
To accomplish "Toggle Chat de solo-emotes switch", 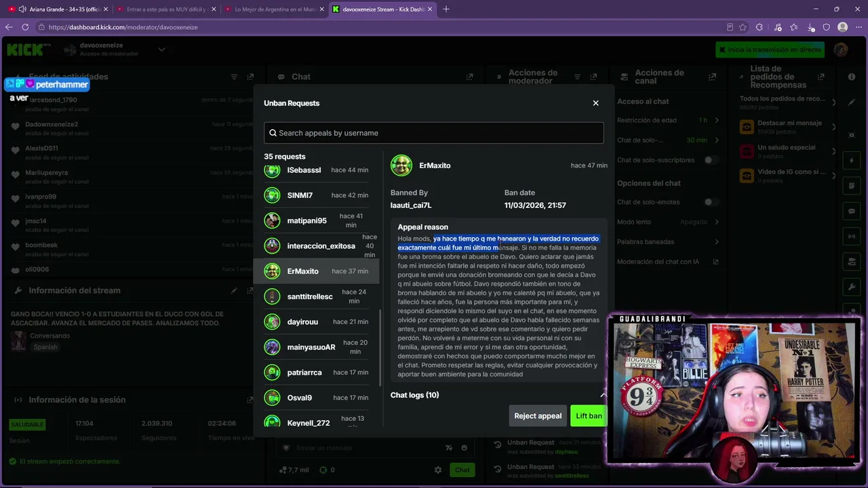I will coord(711,202).
